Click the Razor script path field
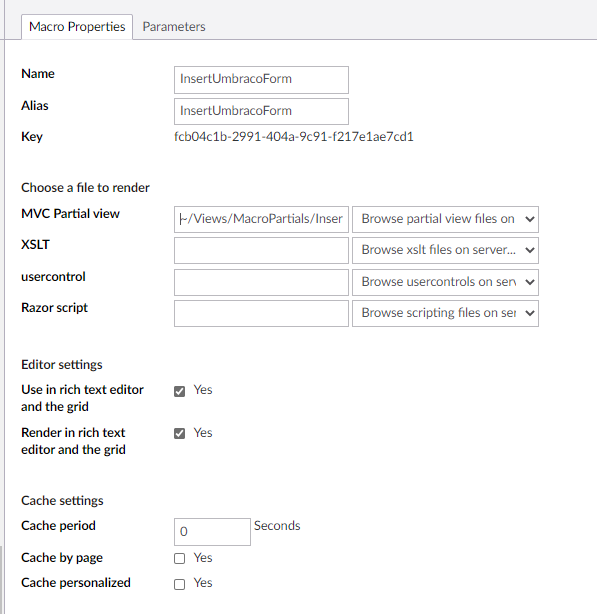597x614 pixels. pyautogui.click(x=261, y=313)
